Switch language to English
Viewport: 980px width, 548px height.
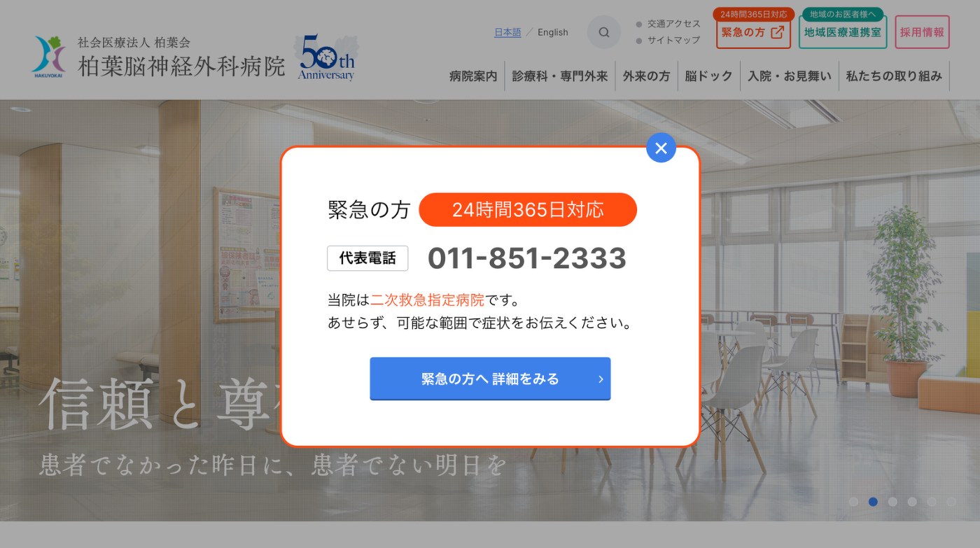[x=553, y=32]
